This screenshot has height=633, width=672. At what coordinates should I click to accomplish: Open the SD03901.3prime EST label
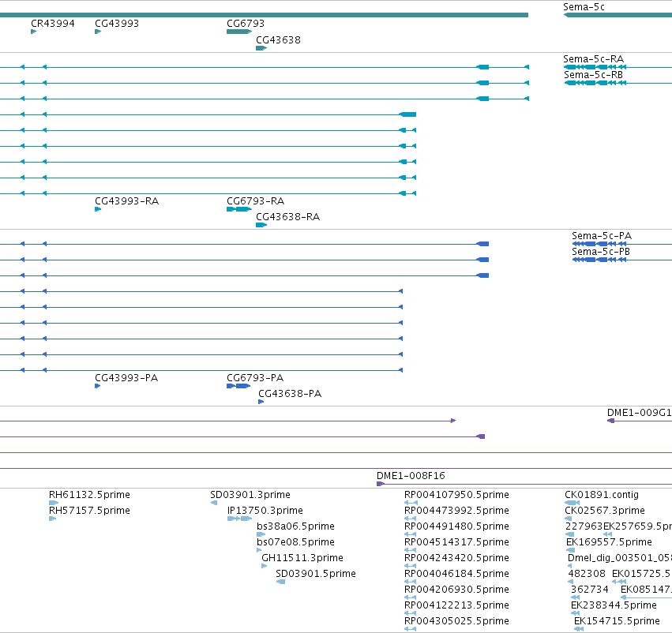point(250,495)
